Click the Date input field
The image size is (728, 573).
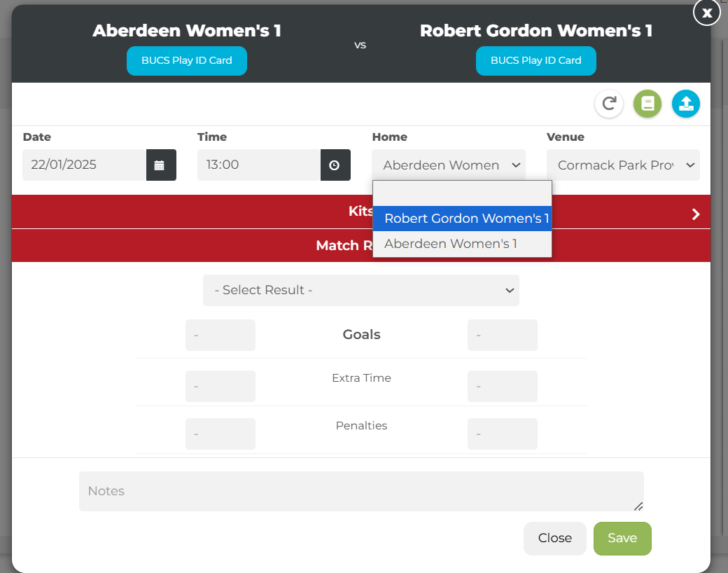click(x=85, y=165)
